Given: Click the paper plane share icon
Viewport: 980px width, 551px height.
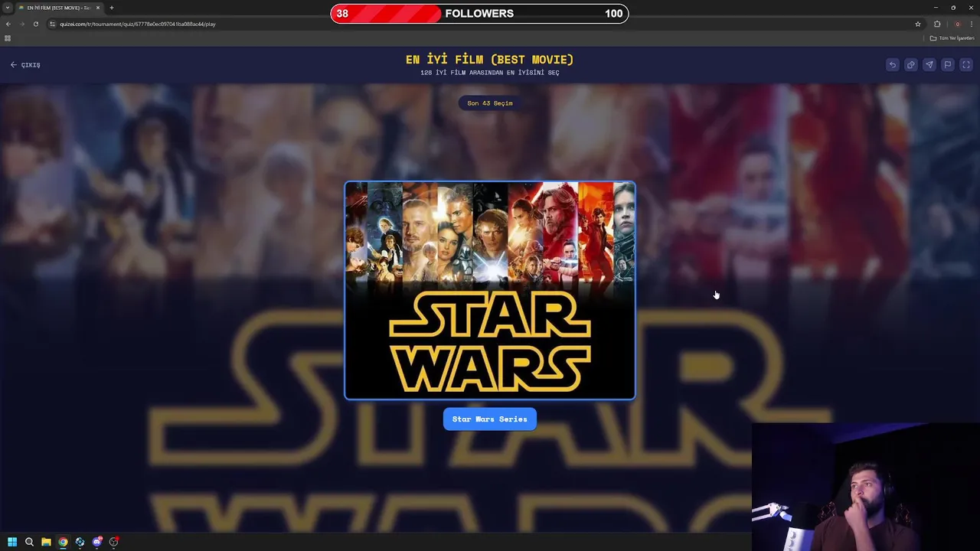Looking at the screenshot, I should click(929, 65).
